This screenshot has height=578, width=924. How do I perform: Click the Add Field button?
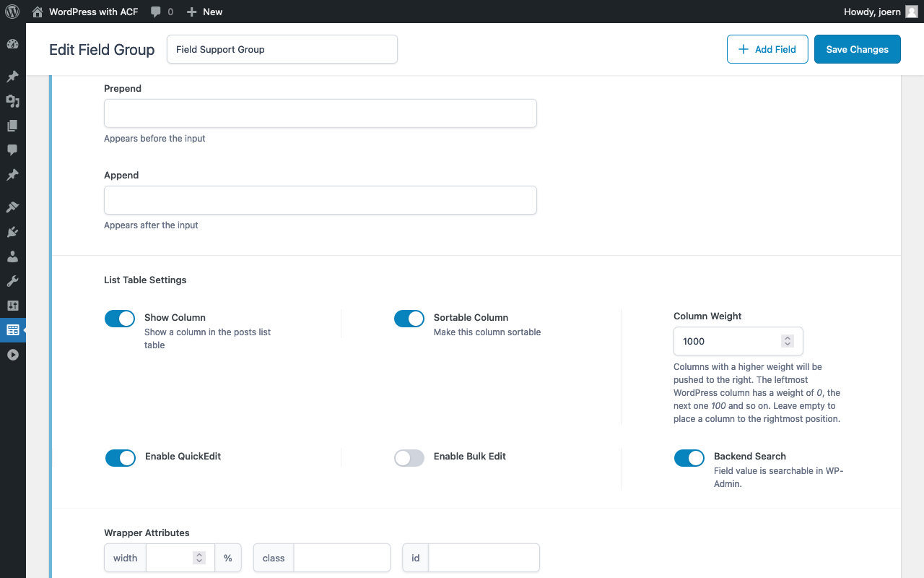tap(767, 49)
